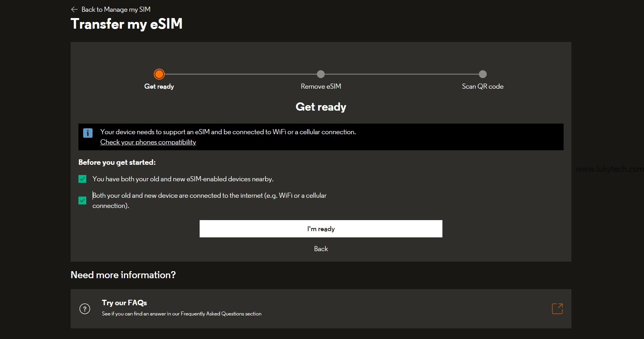The height and width of the screenshot is (339, 644).
Task: Click the back arrow icon at top
Action: 74,9
